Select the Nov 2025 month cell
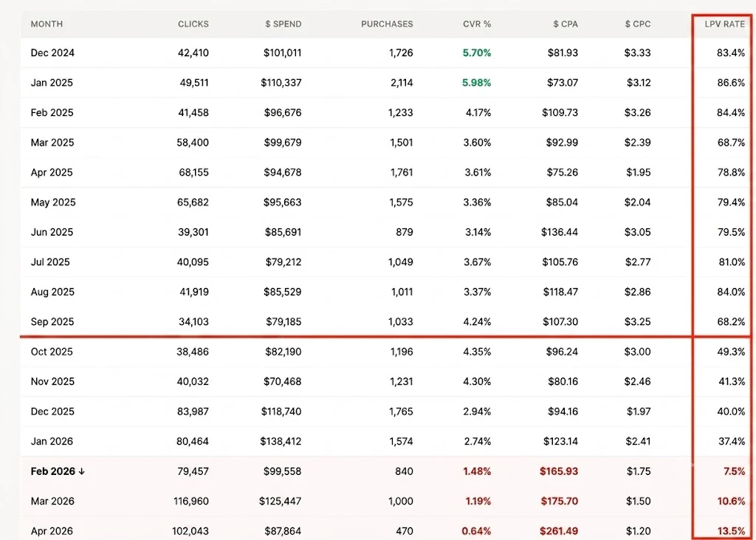756x540 pixels. pyautogui.click(x=52, y=382)
